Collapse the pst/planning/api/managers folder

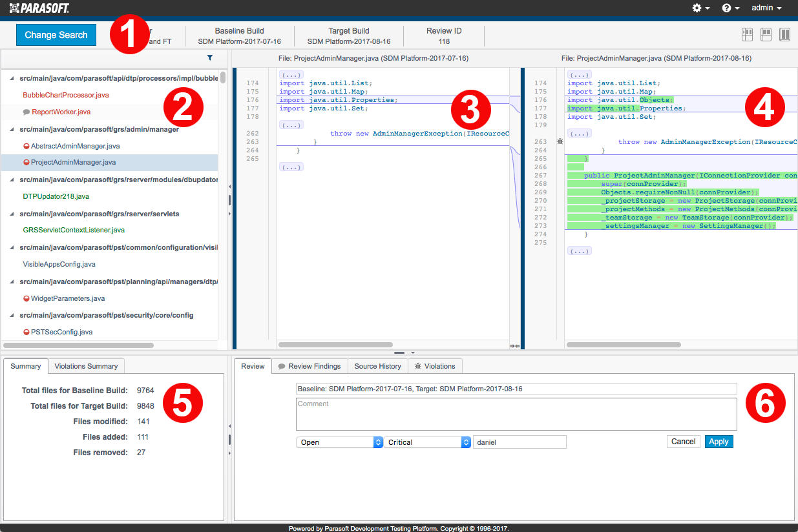pos(12,281)
